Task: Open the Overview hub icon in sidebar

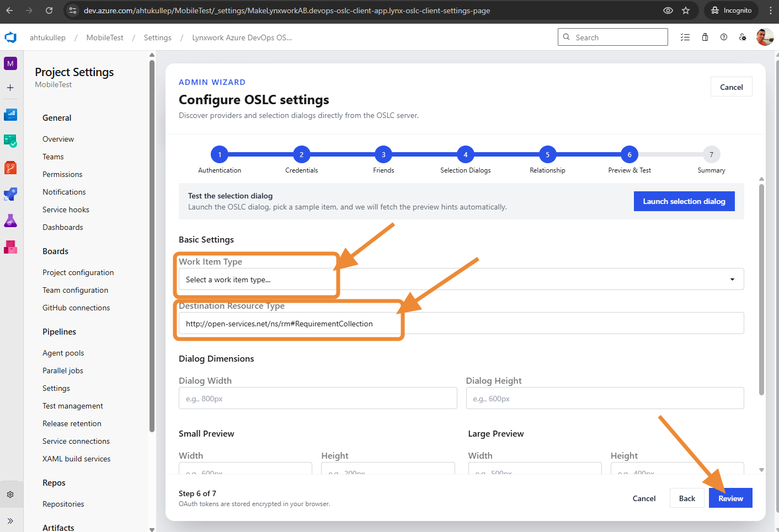Action: tap(10, 115)
